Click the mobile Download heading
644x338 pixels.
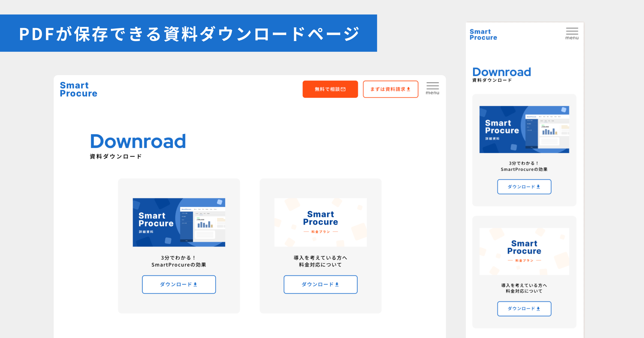click(x=502, y=72)
